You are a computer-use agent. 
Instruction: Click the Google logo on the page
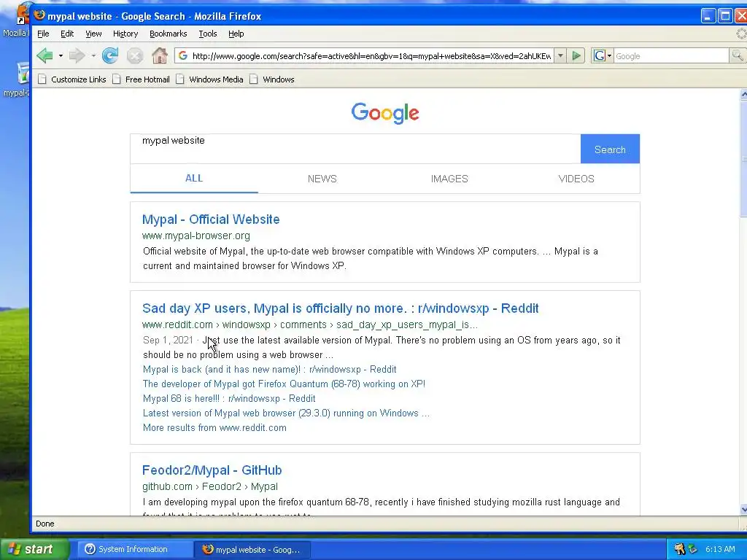click(x=385, y=113)
